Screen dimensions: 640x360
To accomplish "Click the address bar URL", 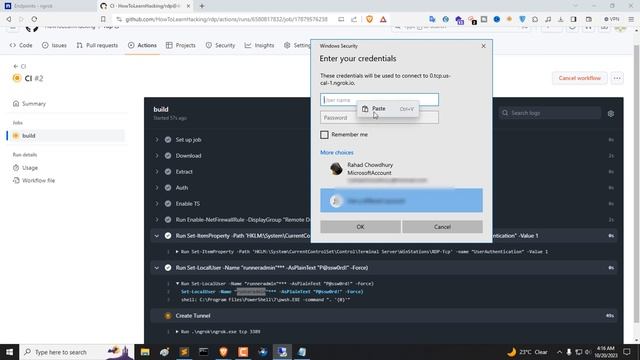I will point(227,19).
